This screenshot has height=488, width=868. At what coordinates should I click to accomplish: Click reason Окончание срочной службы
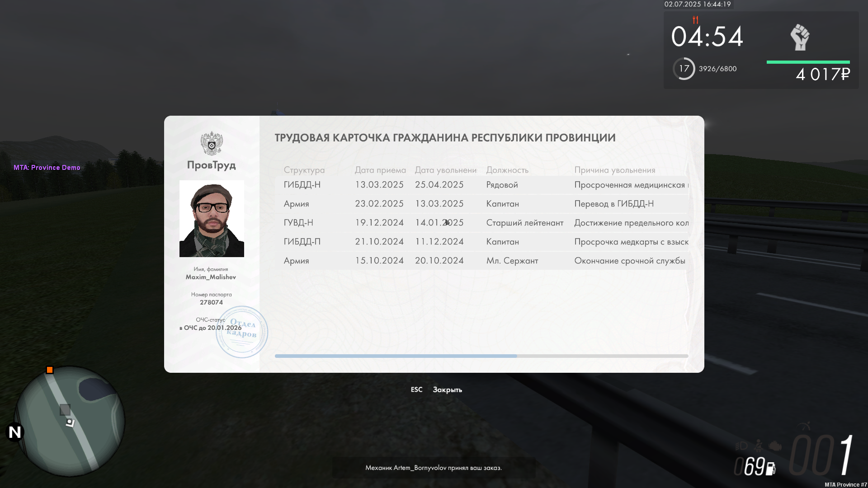click(x=630, y=261)
